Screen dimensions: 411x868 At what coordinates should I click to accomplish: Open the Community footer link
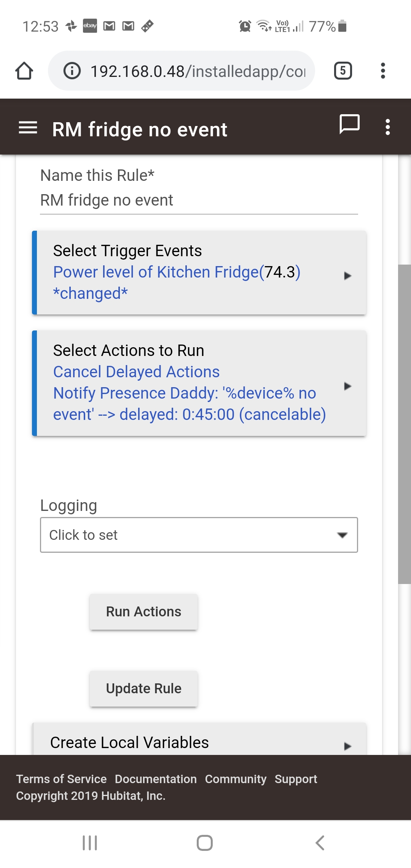point(236,779)
